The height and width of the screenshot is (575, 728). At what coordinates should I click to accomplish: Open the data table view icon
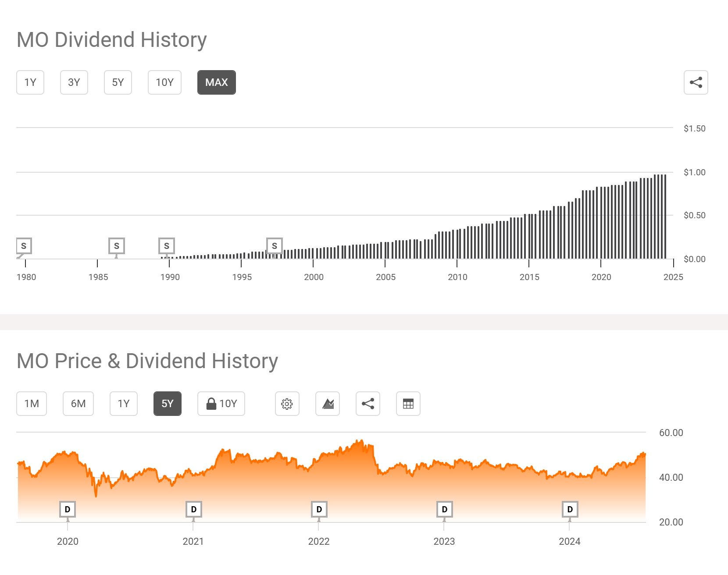[408, 404]
